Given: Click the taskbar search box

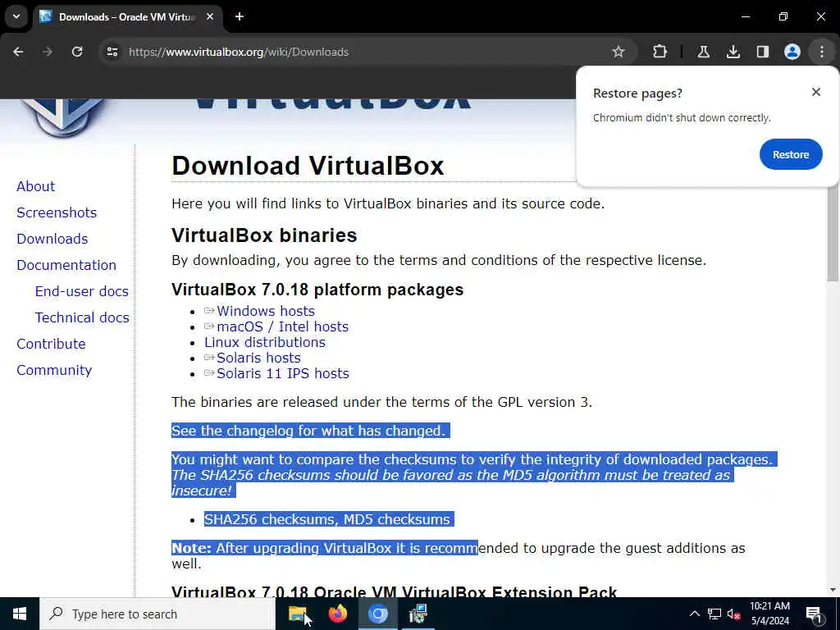Looking at the screenshot, I should 157,614.
